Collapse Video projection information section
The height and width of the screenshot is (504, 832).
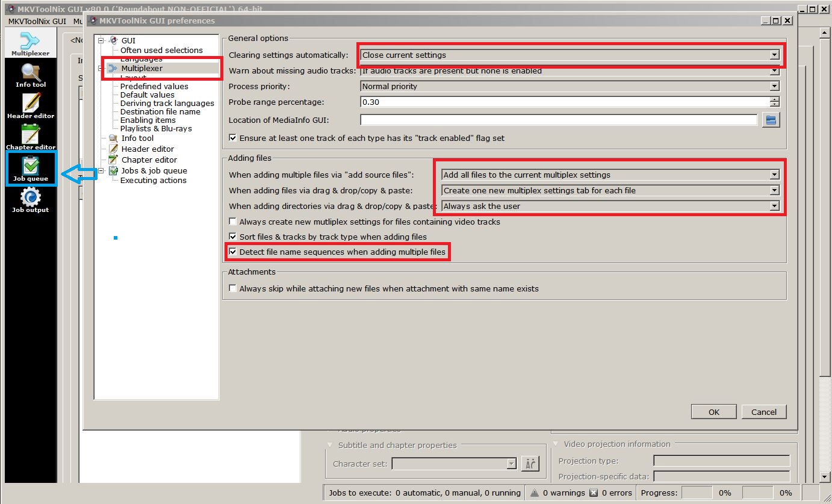coord(556,444)
